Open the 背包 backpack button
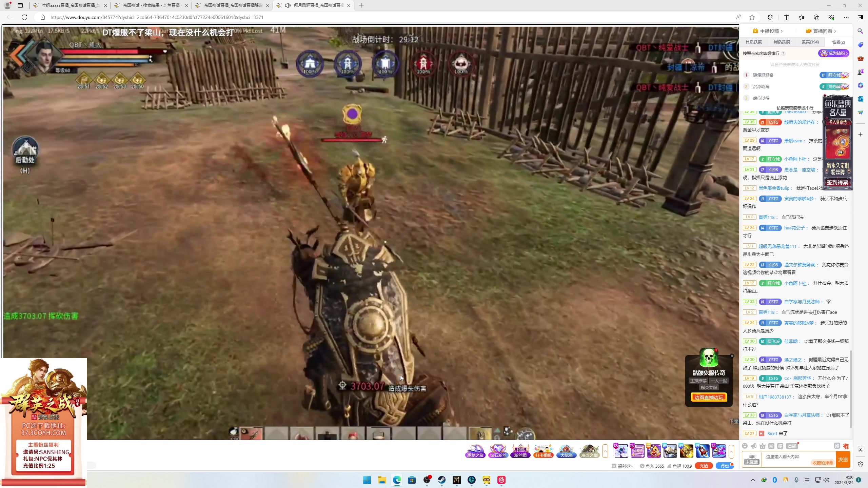 [725, 466]
